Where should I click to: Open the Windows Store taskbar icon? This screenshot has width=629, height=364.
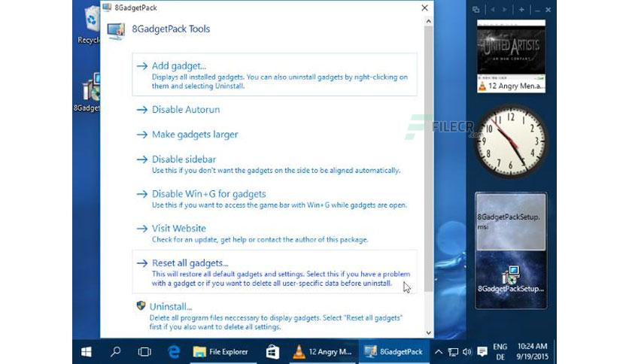272,352
